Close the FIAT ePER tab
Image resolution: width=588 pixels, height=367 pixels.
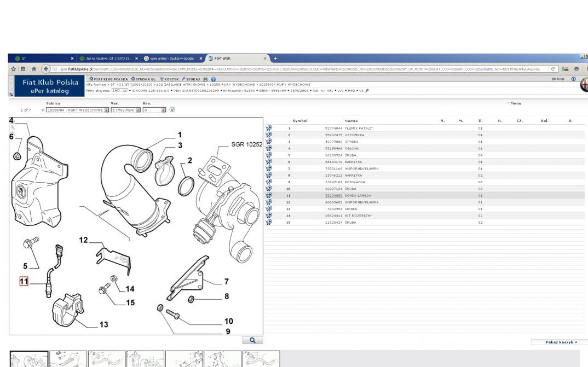point(265,59)
